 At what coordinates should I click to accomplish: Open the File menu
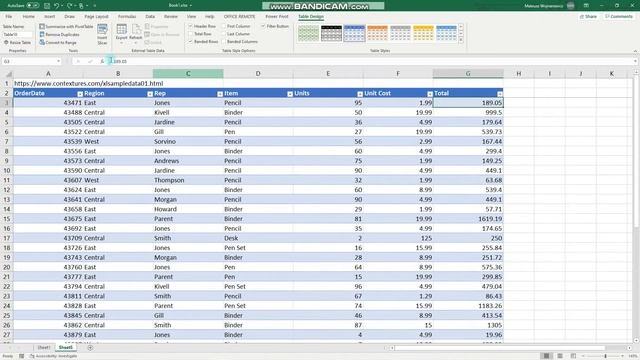coord(9,16)
